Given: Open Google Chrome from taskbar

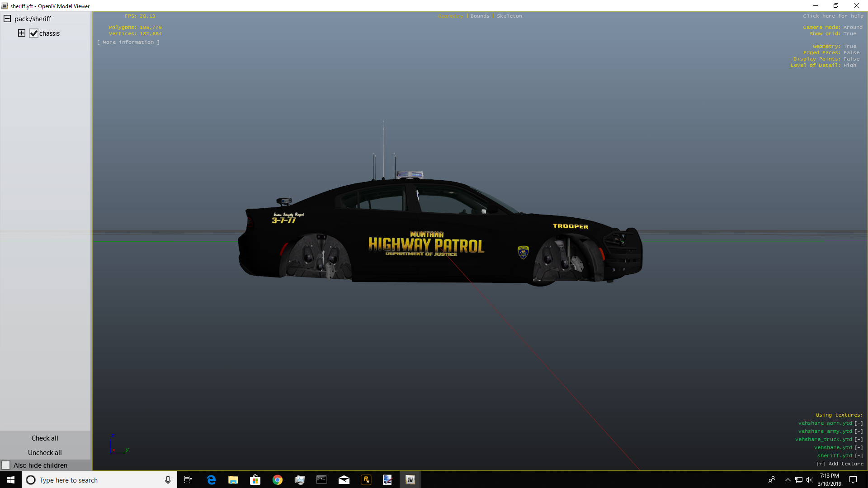Looking at the screenshot, I should 277,480.
